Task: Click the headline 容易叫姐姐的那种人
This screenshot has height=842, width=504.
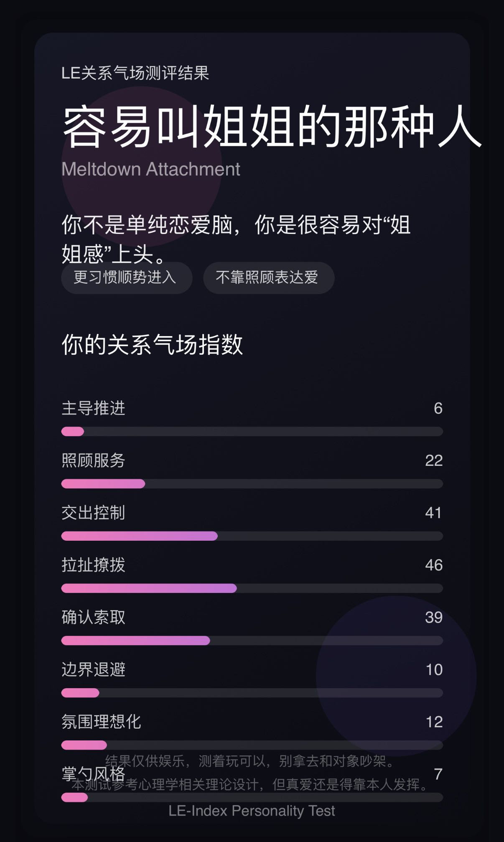Action: [272, 126]
